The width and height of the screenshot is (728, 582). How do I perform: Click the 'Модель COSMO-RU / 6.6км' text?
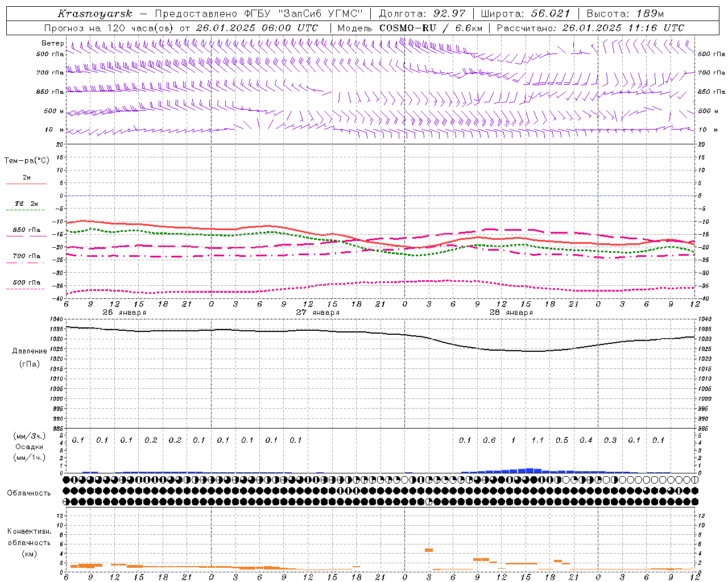point(409,28)
